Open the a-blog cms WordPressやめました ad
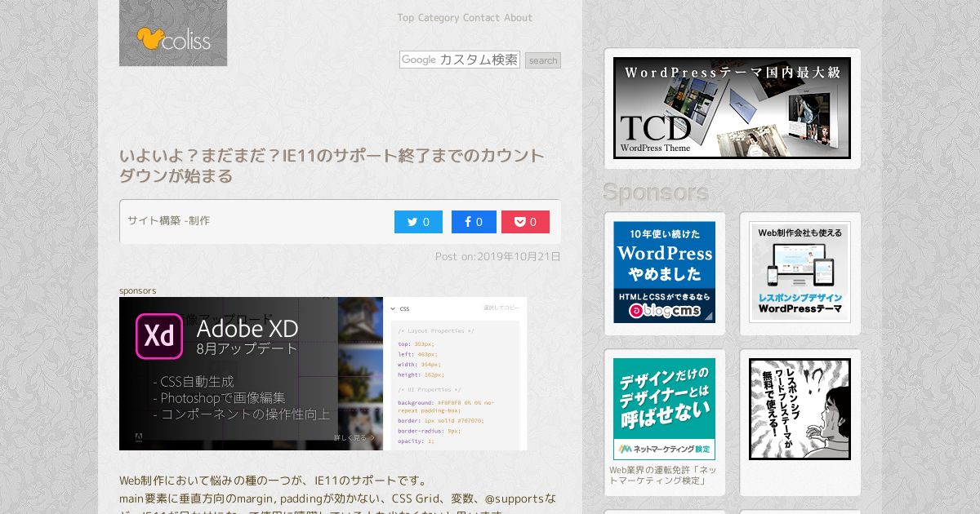Image resolution: width=980 pixels, height=514 pixels. 664,273
